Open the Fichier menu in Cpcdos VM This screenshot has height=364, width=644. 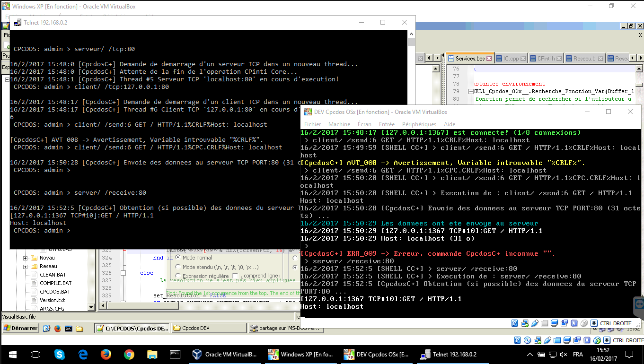point(313,124)
